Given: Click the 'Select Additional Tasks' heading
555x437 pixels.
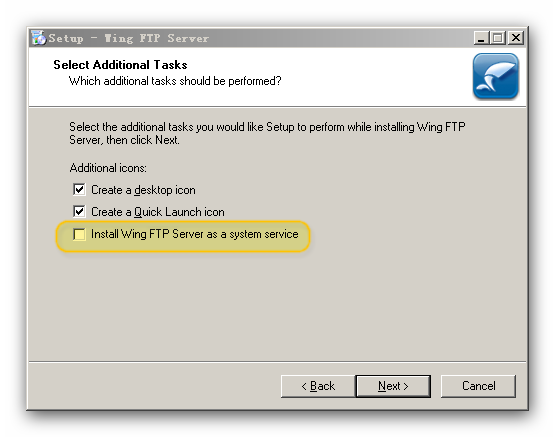Looking at the screenshot, I should 120,65.
